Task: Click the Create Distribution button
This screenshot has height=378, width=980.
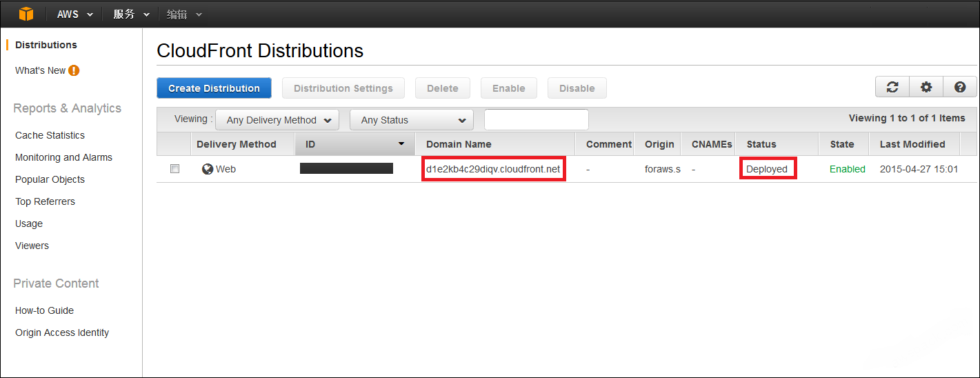Action: 214,88
